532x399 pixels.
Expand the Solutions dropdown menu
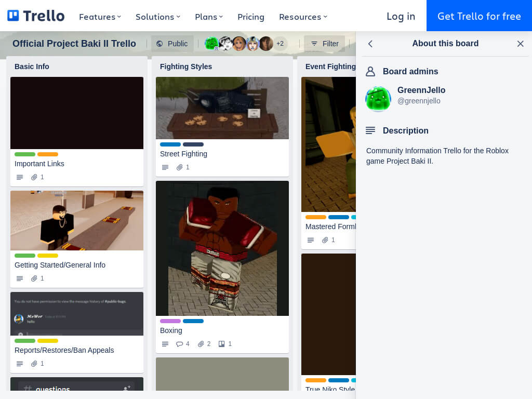pos(158,17)
